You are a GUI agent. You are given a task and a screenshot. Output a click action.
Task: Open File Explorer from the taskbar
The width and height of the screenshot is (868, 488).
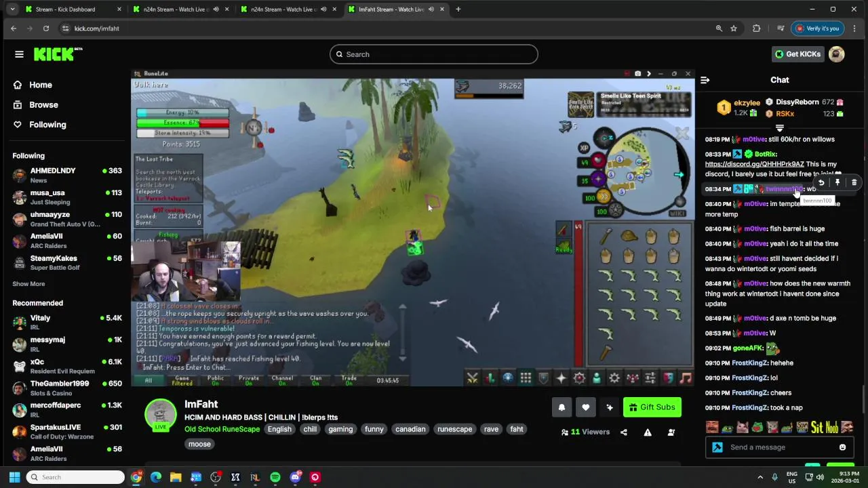[176, 477]
